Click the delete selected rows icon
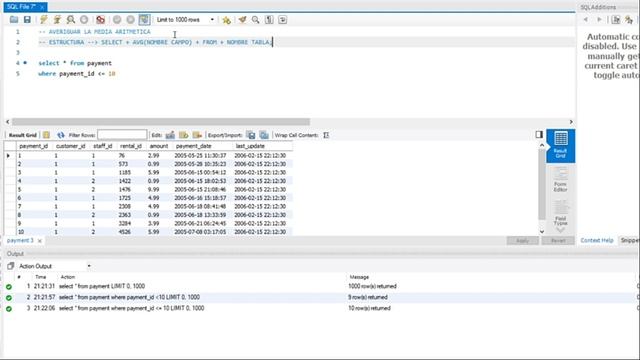The width and height of the screenshot is (640, 360). click(x=197, y=135)
